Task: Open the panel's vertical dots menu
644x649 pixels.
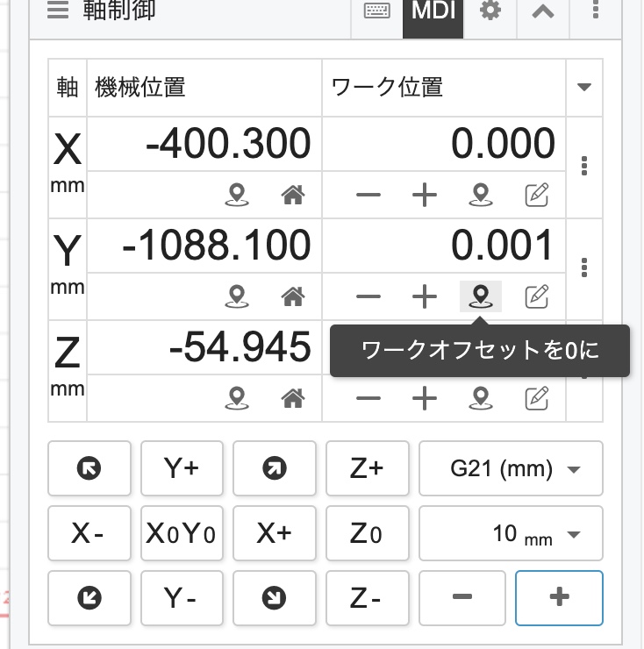Action: [x=596, y=9]
